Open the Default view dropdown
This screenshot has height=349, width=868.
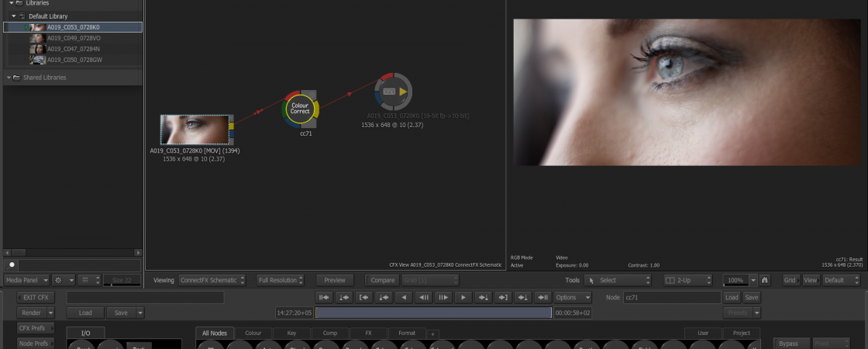coord(841,280)
